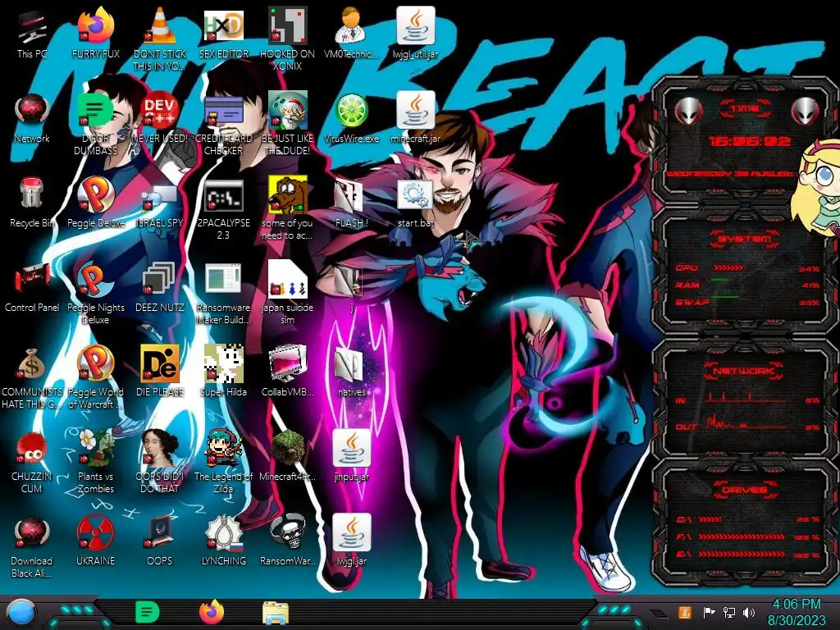Open the network tray icon
840x630 pixels.
(x=729, y=612)
